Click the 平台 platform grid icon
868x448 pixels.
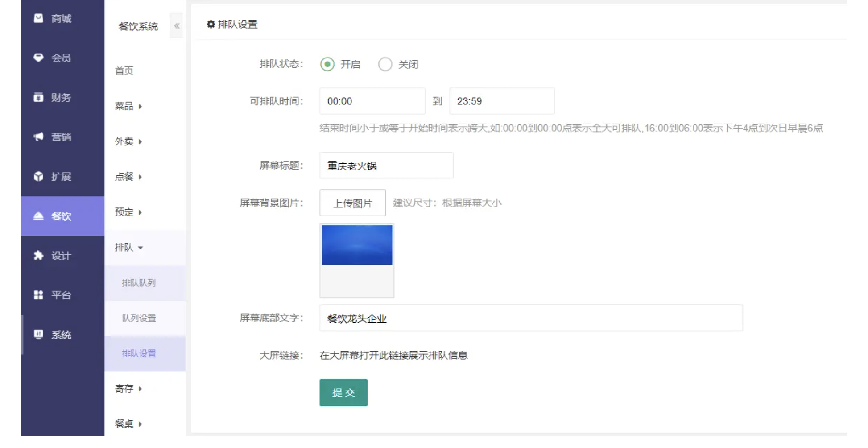click(39, 295)
